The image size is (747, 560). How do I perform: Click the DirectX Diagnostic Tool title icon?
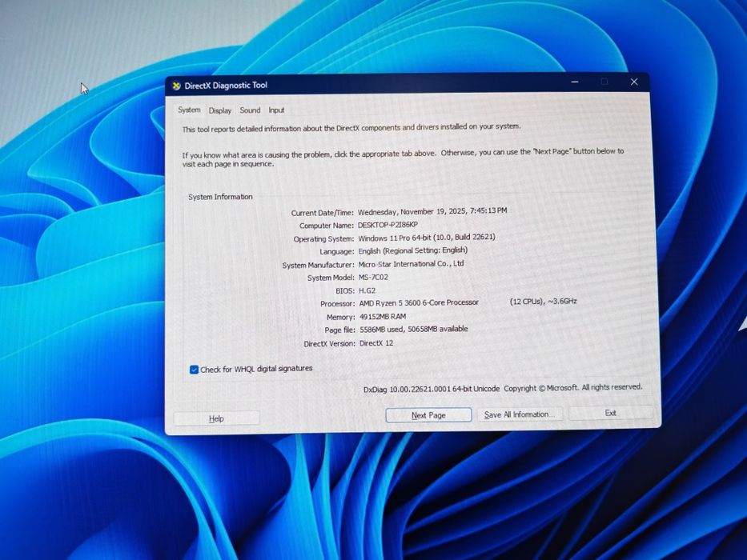tap(176, 86)
